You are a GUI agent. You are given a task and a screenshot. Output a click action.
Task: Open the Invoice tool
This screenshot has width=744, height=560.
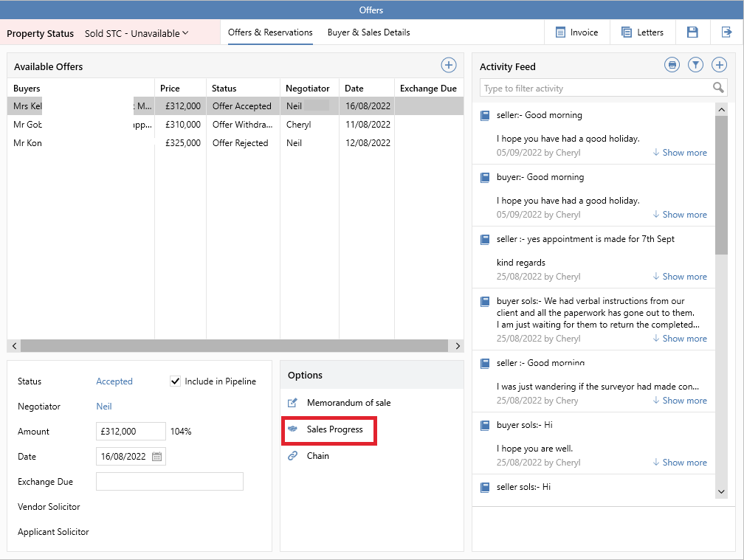tap(576, 32)
